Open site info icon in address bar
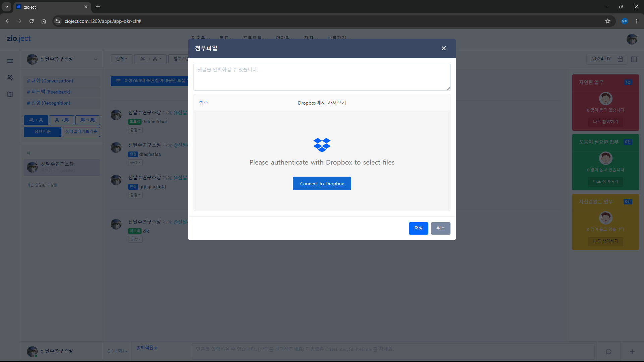 (58, 21)
